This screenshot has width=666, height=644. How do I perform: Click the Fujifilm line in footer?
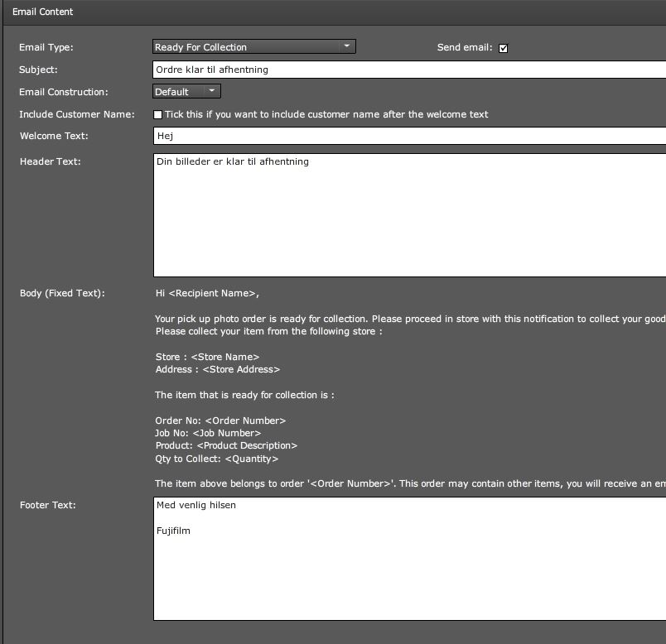click(x=173, y=531)
